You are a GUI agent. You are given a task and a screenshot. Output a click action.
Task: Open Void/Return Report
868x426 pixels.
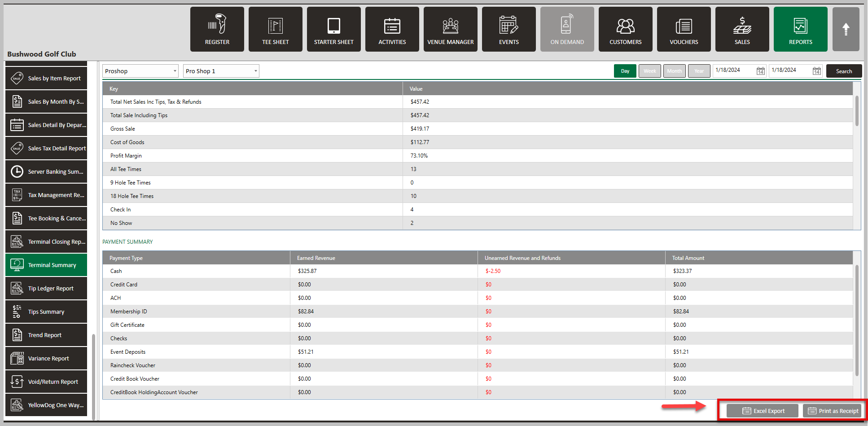pos(46,382)
